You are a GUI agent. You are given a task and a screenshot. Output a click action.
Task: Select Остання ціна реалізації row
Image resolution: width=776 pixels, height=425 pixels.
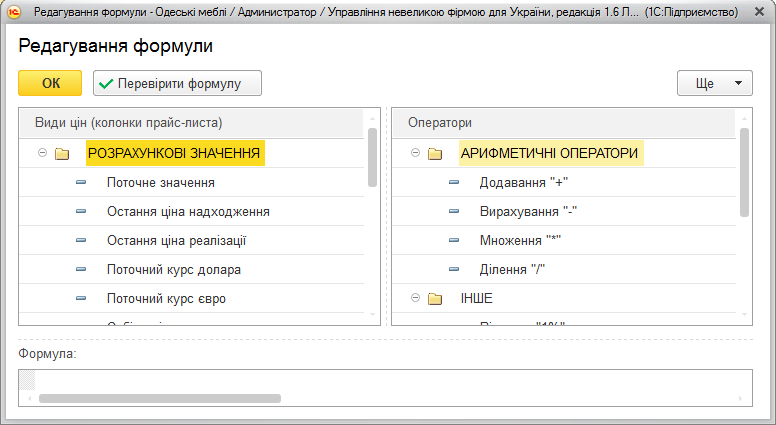(191, 240)
